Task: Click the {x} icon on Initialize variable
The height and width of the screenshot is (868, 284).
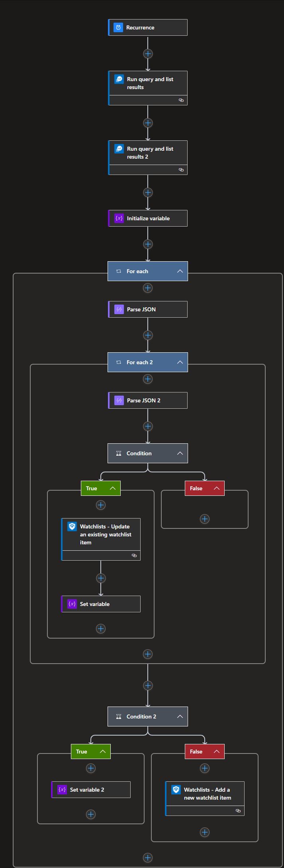Action: tap(119, 218)
